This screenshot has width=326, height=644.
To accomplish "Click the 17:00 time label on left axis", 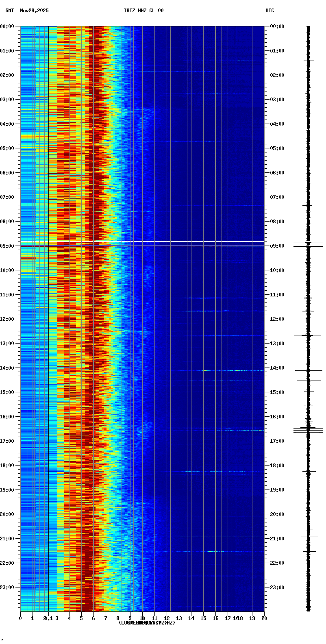I will click(7, 441).
